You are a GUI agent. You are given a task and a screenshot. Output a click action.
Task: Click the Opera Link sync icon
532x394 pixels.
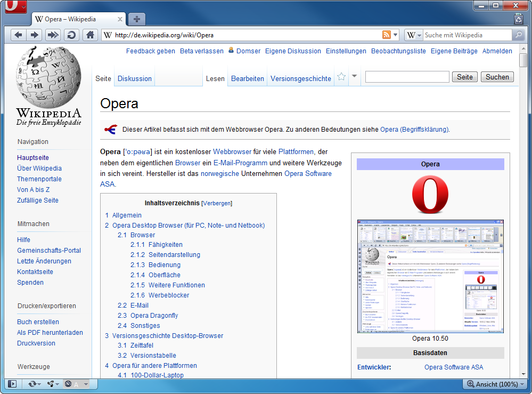coord(32,384)
